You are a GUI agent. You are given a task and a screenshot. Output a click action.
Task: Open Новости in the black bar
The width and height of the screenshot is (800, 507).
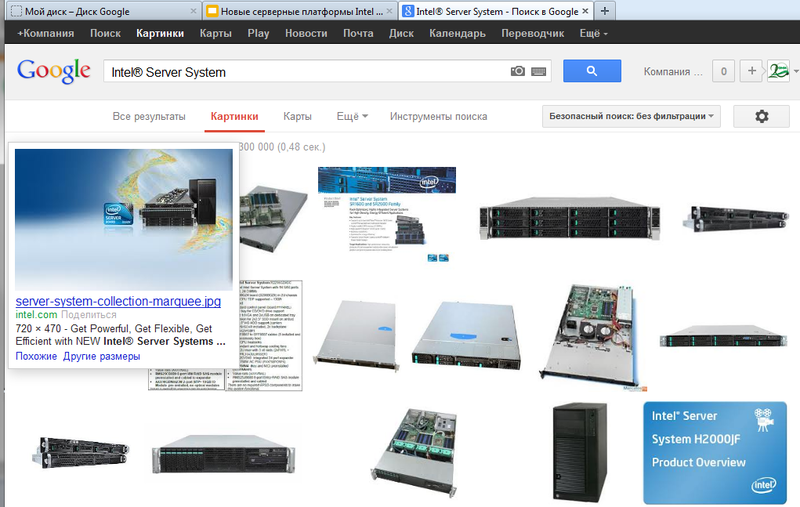(x=306, y=34)
